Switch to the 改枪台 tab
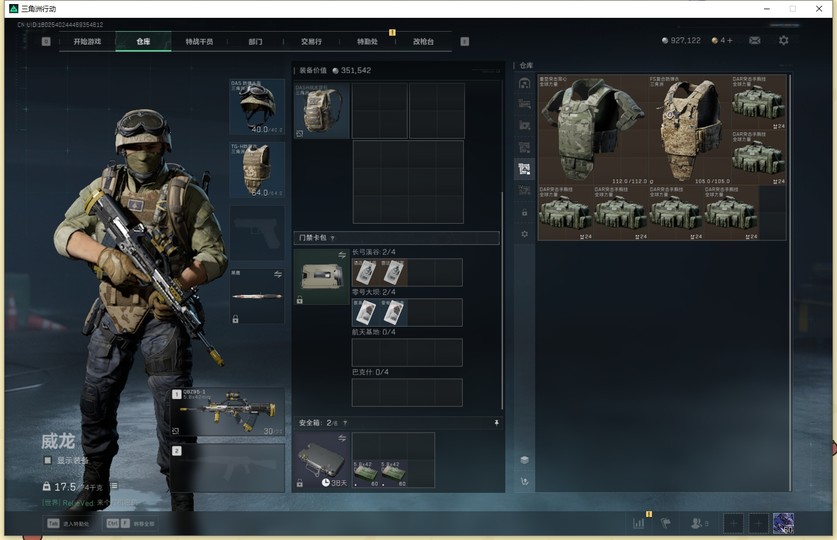The image size is (837, 540). pos(423,41)
